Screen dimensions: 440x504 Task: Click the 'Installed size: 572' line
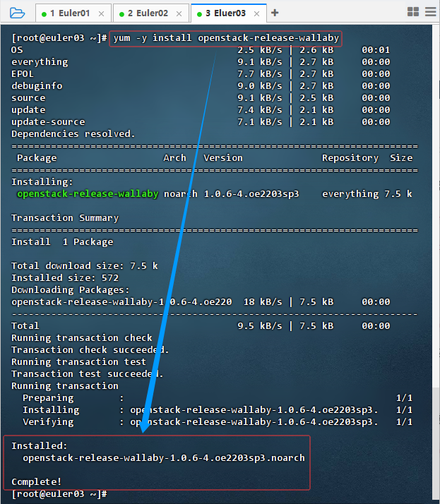click(x=65, y=277)
